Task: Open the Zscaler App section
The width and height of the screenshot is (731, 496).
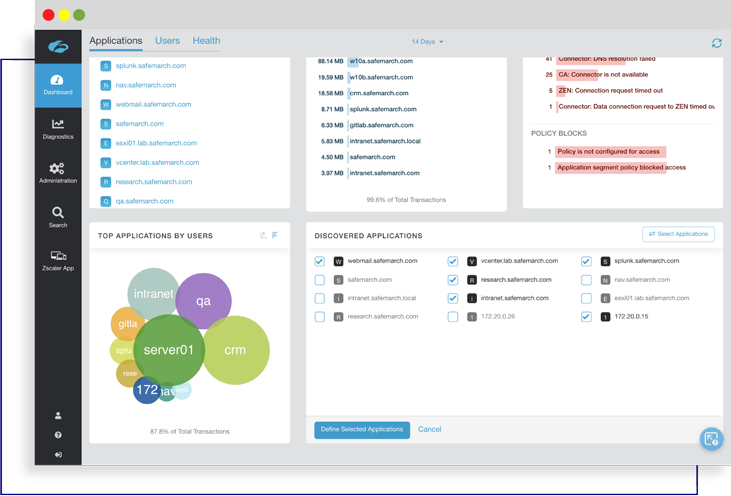Action: [58, 261]
